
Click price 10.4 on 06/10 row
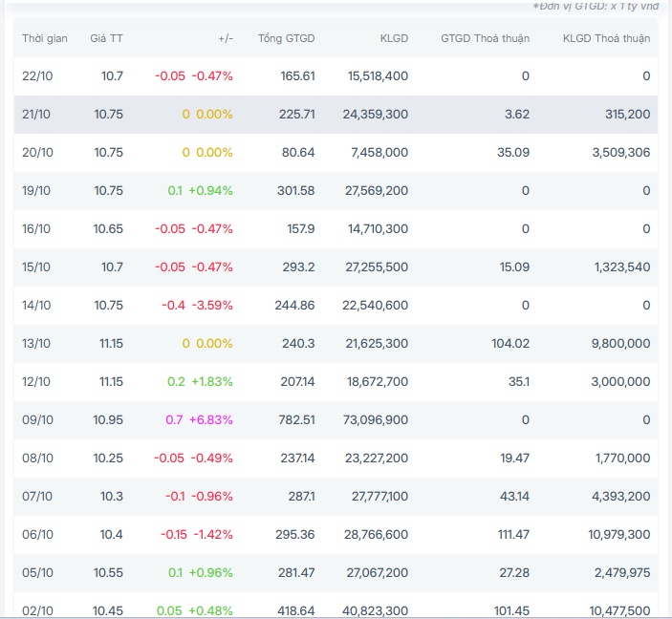111,534
